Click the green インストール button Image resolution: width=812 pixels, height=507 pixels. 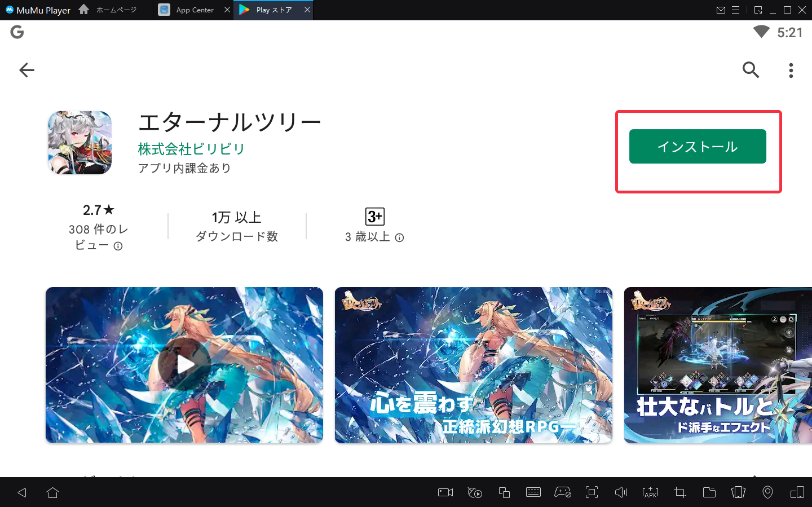point(698,147)
